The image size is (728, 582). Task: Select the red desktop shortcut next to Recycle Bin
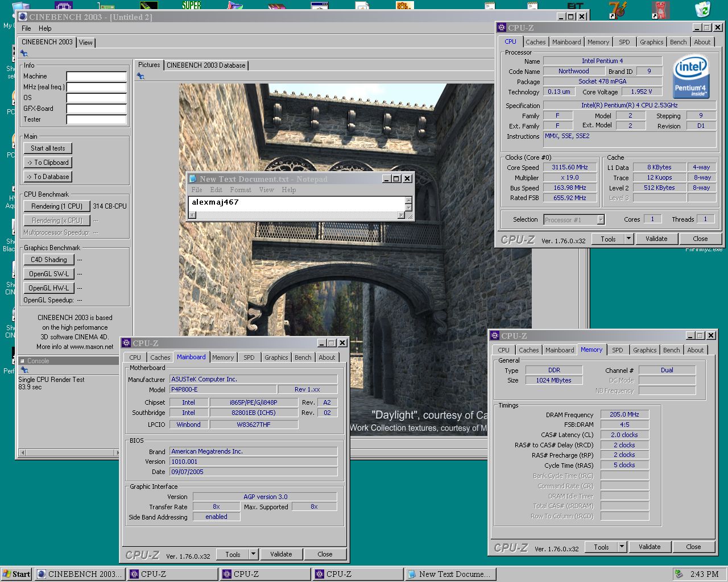pyautogui.click(x=660, y=9)
